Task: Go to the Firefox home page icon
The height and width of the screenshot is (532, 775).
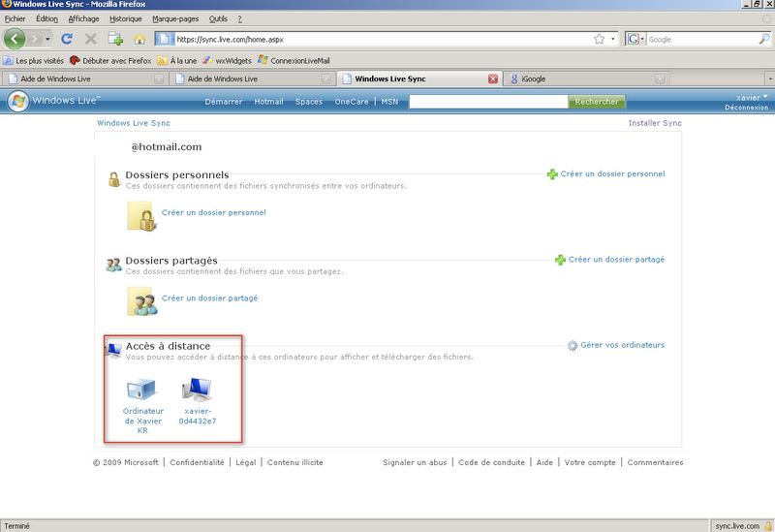Action: pos(139,39)
